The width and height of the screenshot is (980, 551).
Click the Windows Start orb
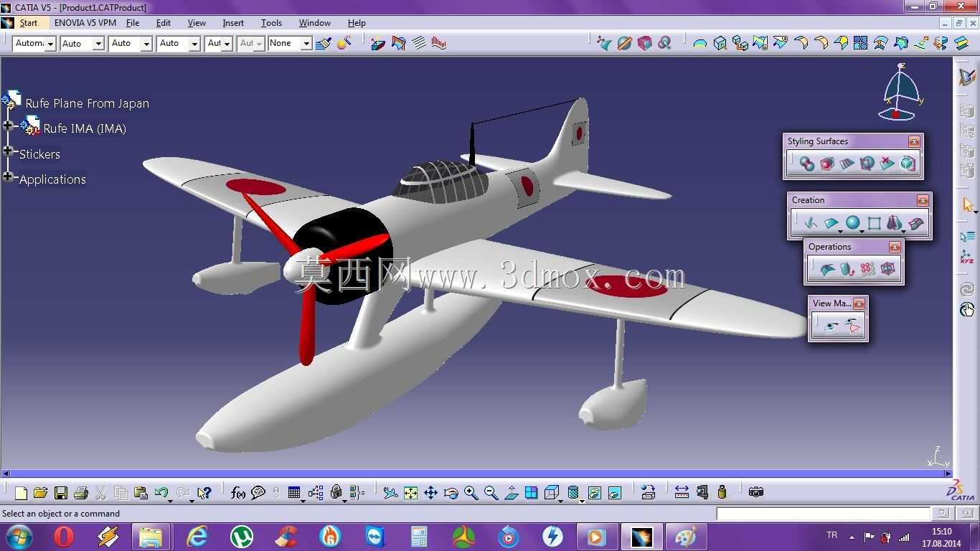click(19, 536)
